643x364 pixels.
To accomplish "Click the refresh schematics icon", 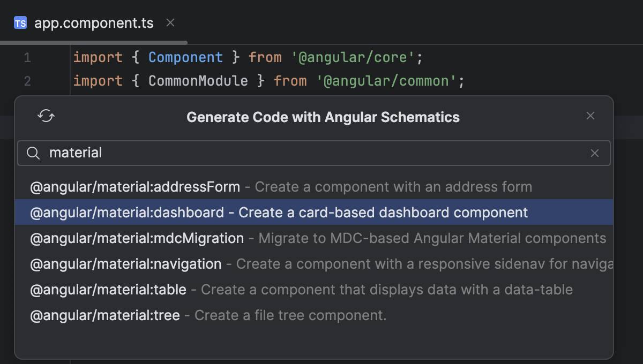I will (x=46, y=116).
